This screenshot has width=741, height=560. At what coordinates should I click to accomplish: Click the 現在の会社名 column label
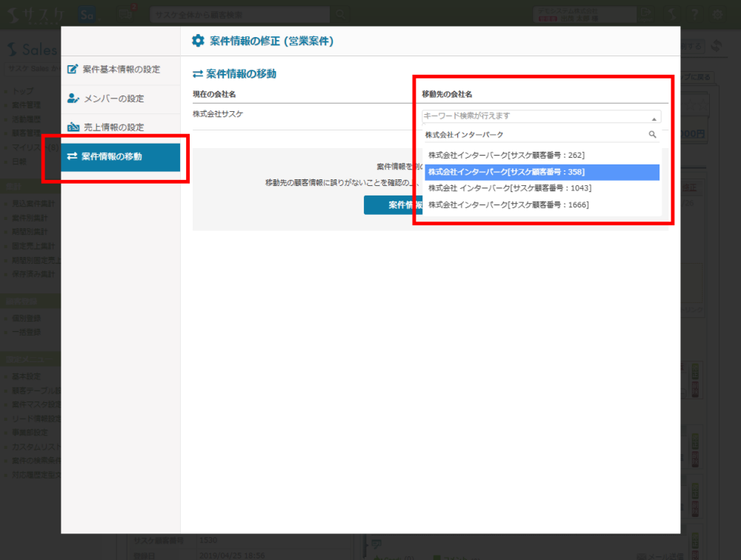[214, 94]
